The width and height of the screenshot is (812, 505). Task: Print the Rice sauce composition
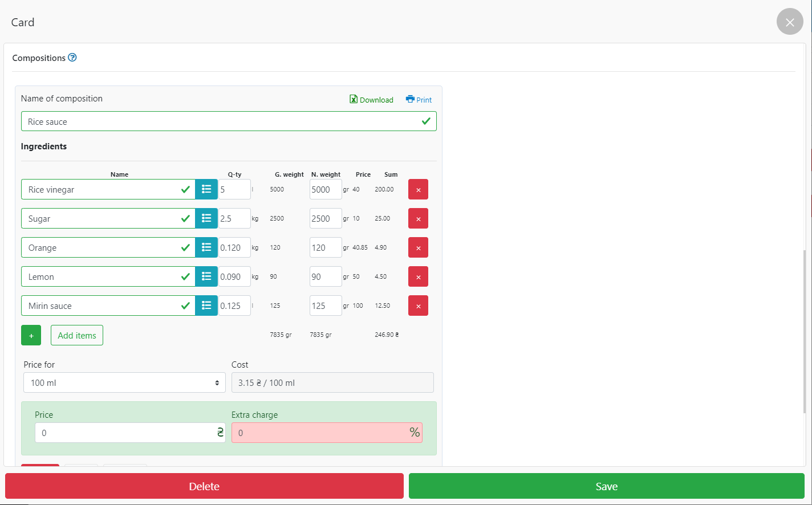(419, 100)
